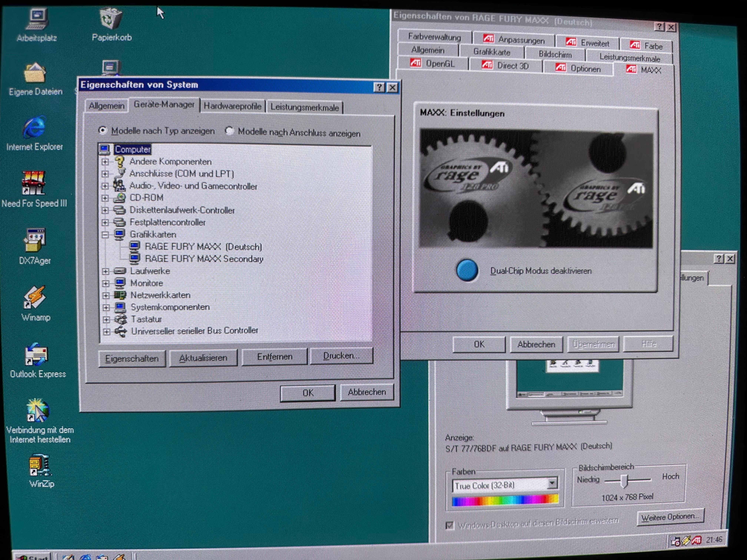This screenshot has width=747, height=560.
Task: Click the Aktualisieren button
Action: (203, 358)
